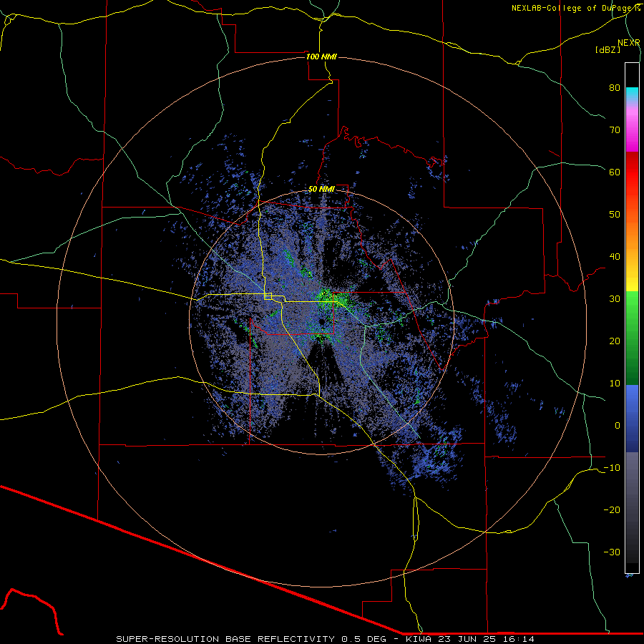Click the 23 JUN 25 16:14 timestamp
Image resolution: width=644 pixels, height=644 pixels.
point(485,639)
